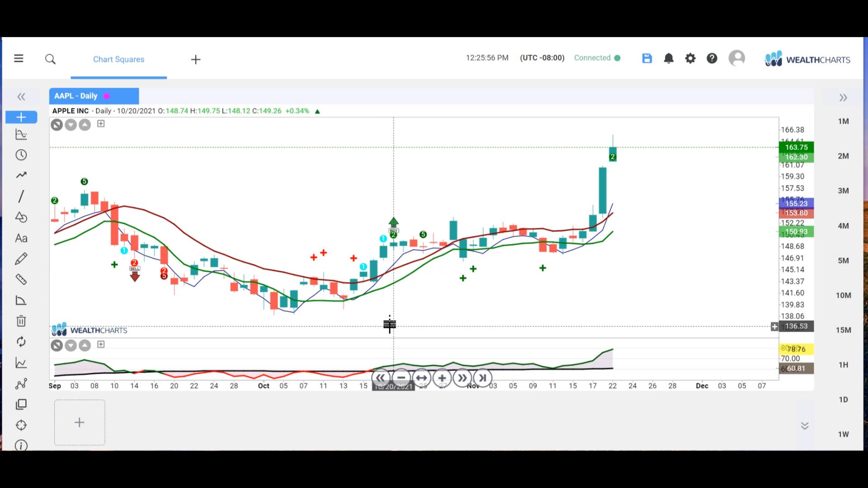The image size is (868, 488).
Task: Open the help question mark
Action: pos(712,58)
